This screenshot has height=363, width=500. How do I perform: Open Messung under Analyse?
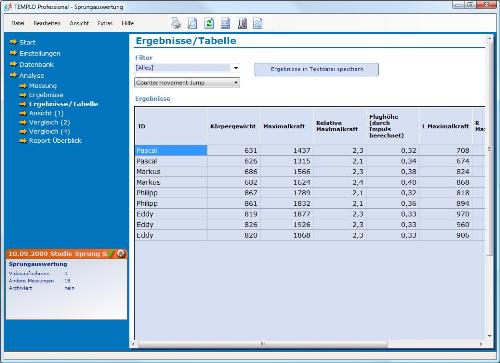(x=43, y=86)
